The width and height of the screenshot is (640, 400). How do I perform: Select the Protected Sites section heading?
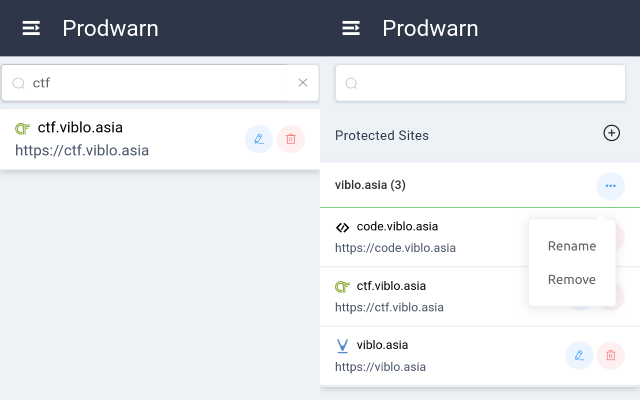382,135
